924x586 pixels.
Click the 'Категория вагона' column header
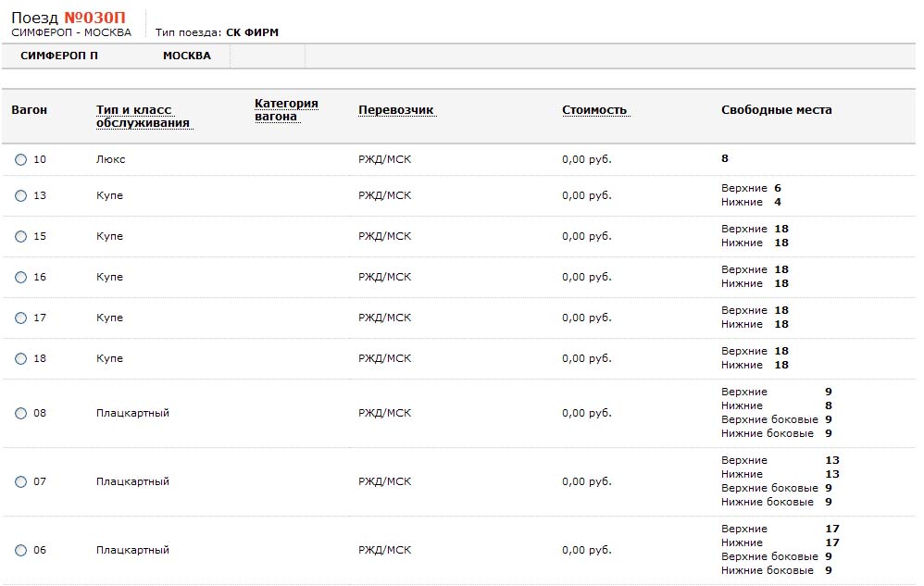pyautogui.click(x=286, y=110)
